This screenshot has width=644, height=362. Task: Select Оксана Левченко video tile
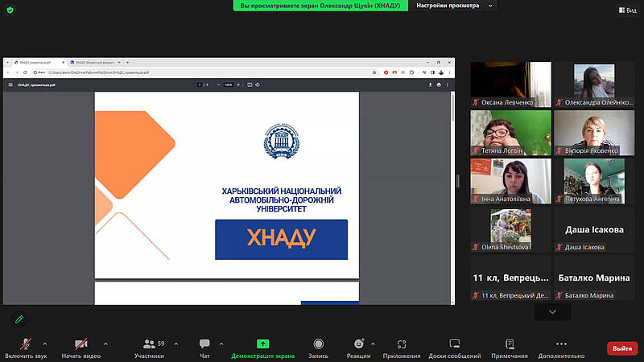point(510,84)
